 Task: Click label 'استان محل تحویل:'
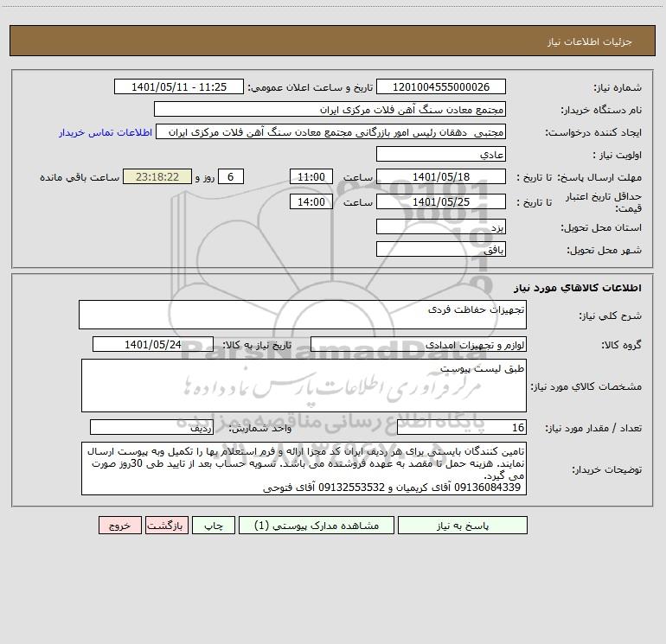(601, 228)
